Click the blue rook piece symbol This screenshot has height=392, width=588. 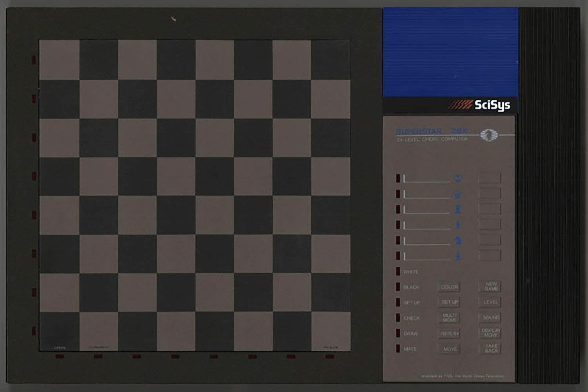[457, 209]
